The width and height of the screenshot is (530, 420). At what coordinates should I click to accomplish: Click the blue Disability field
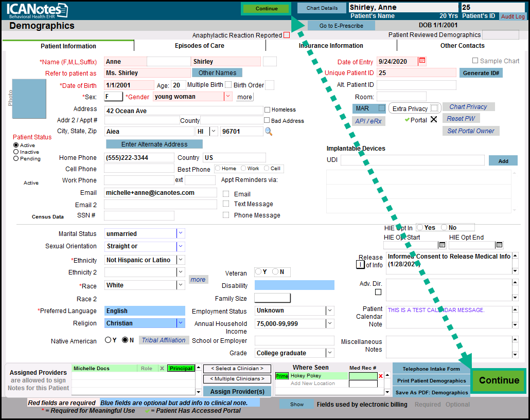pos(294,285)
